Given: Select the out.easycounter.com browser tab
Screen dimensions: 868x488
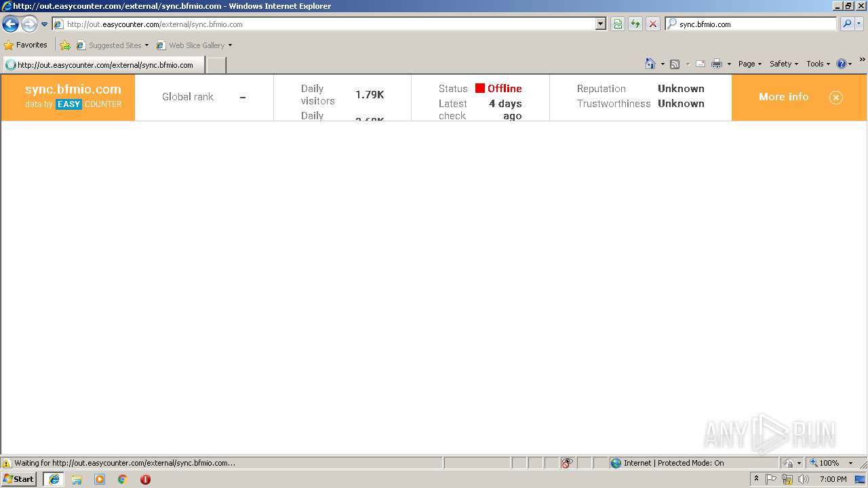Looking at the screenshot, I should [103, 65].
